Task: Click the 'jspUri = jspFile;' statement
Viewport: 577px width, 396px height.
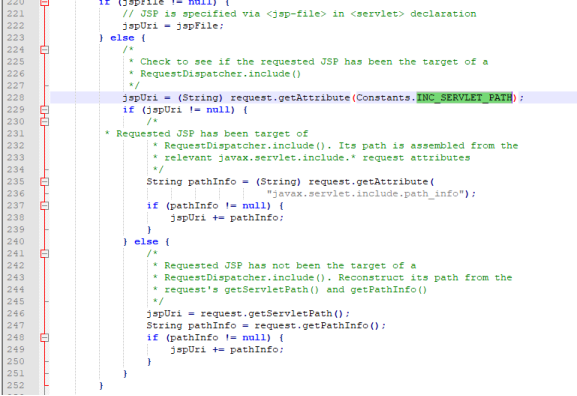Action: tap(173, 26)
